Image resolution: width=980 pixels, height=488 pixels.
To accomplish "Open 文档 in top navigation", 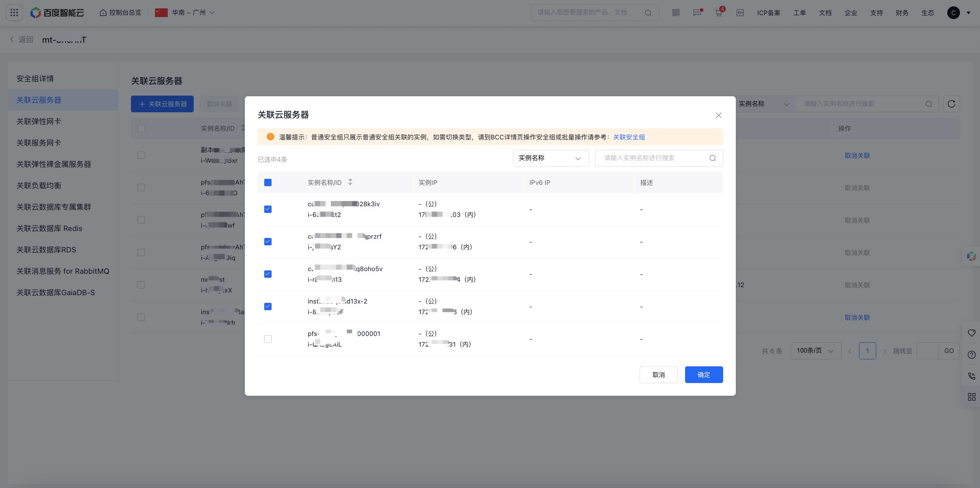I will [x=825, y=13].
